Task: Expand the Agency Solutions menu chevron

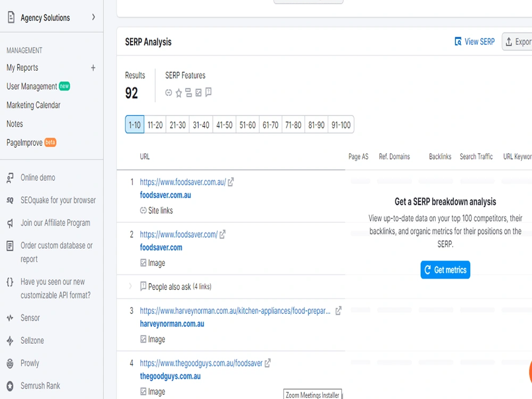Action: coord(93,18)
